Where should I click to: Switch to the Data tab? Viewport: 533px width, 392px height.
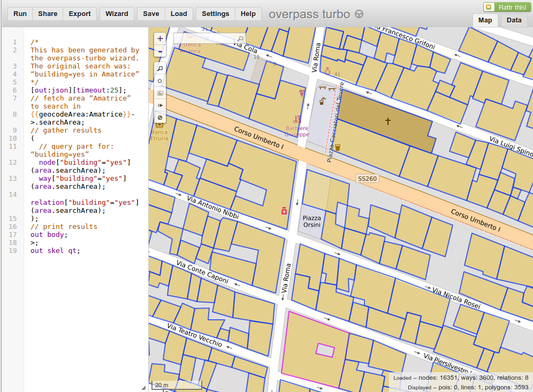click(514, 20)
